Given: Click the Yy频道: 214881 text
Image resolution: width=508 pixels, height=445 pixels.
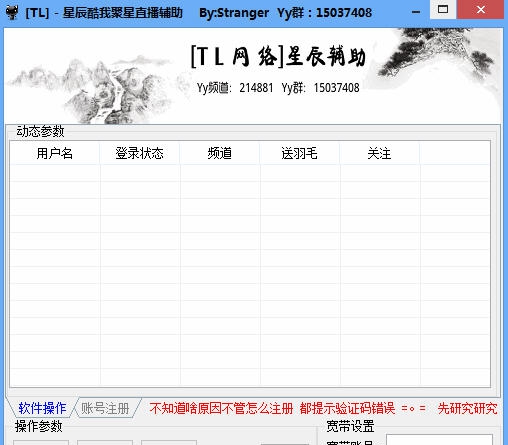Looking at the screenshot, I should point(235,88).
